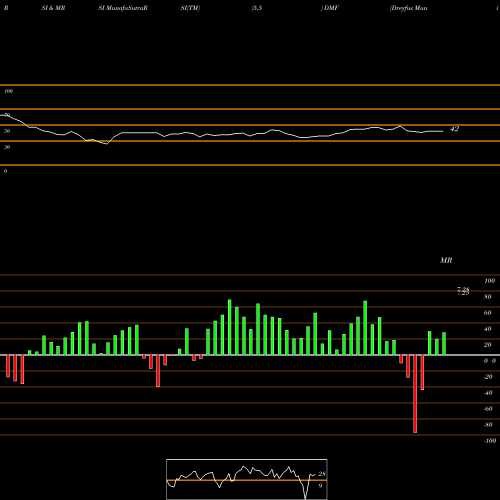500x500 pixels.
Task: Click the '28' value in mini chart
Action: coord(322,474)
